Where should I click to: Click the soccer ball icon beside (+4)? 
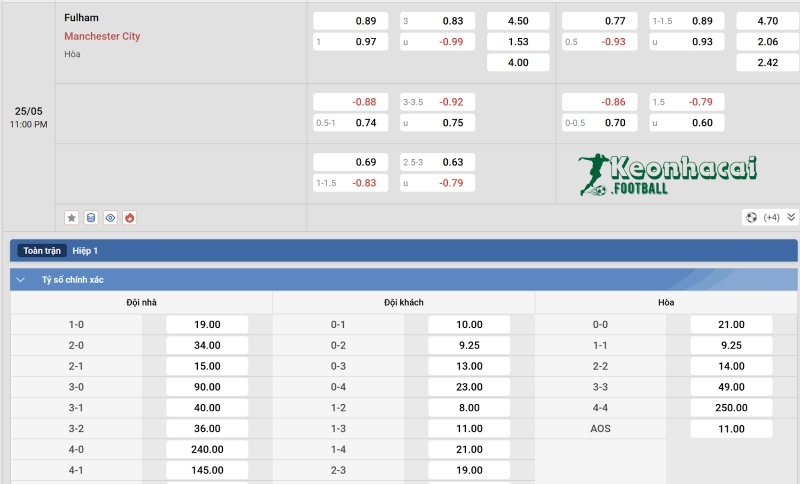tap(751, 217)
